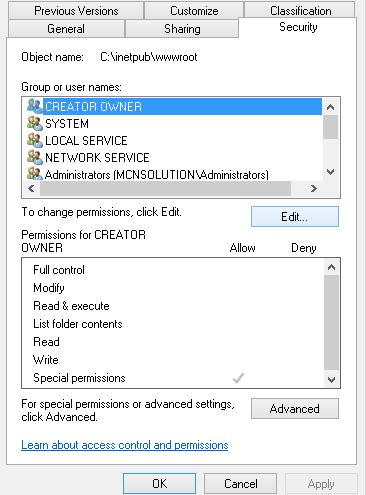The image size is (366, 495).
Task: Click the Cancel button
Action: (240, 483)
